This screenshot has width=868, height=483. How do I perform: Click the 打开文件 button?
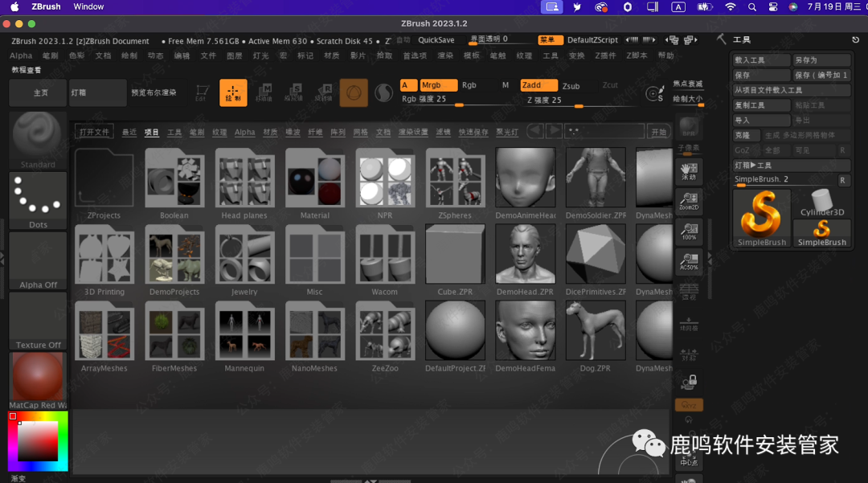[x=94, y=132]
